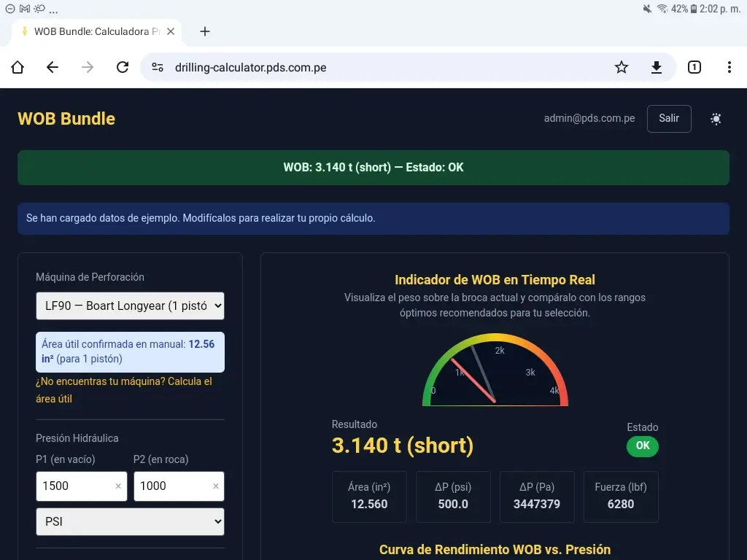Open the tab switcher showing 1
The height and width of the screenshot is (560, 747).
(x=694, y=67)
